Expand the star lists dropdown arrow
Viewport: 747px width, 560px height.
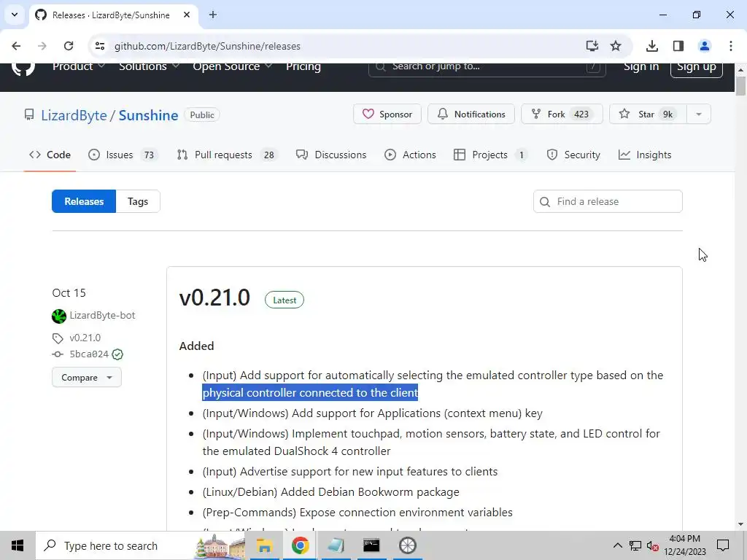click(x=699, y=114)
